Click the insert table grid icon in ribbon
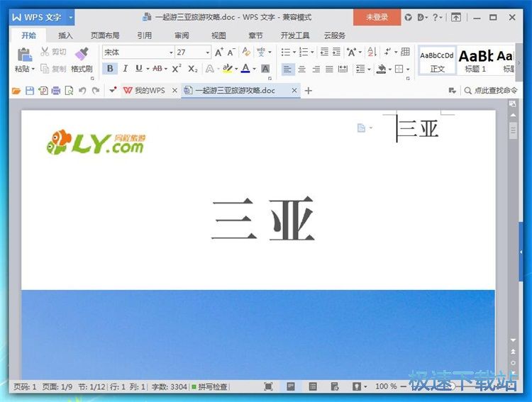 click(405, 52)
